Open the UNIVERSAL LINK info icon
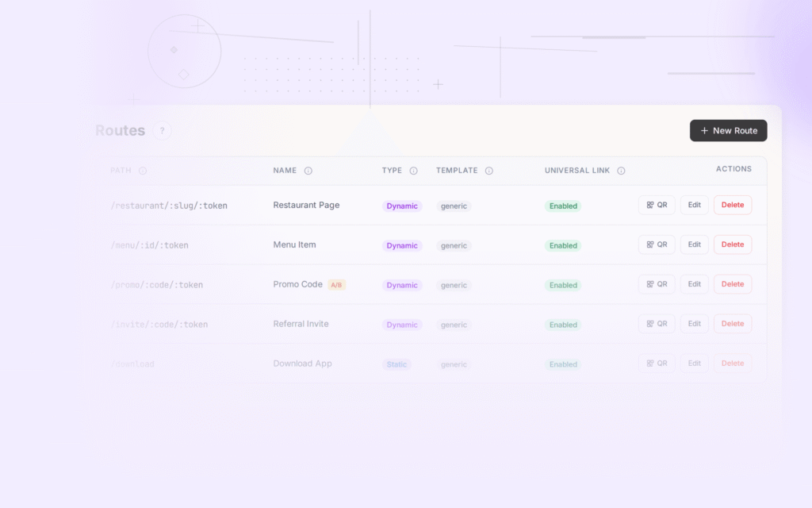812x508 pixels. 621,170
